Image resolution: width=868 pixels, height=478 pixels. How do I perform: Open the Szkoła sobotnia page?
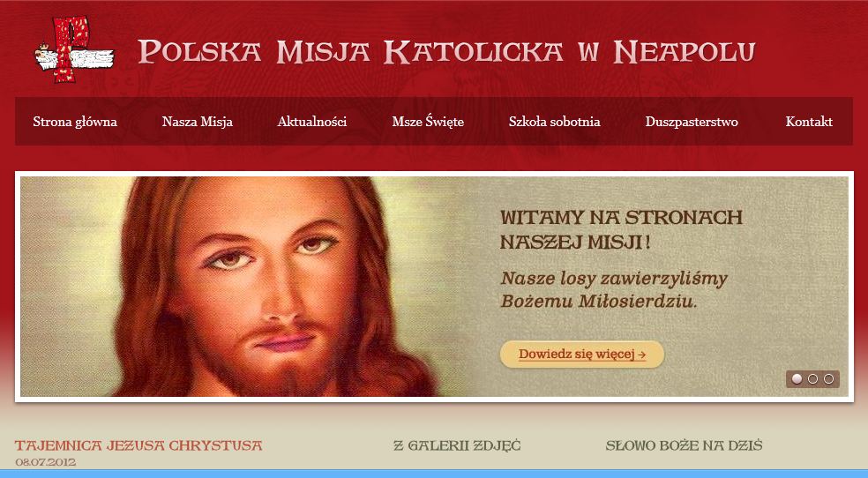click(x=554, y=122)
